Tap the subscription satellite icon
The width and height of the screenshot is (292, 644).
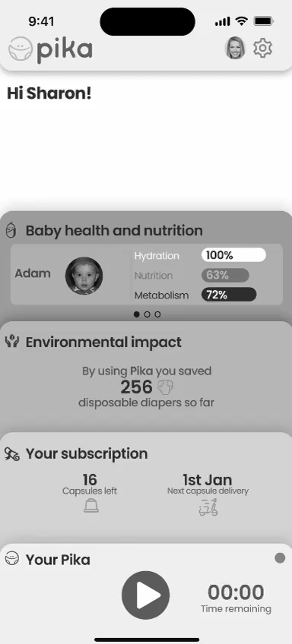coord(12,454)
